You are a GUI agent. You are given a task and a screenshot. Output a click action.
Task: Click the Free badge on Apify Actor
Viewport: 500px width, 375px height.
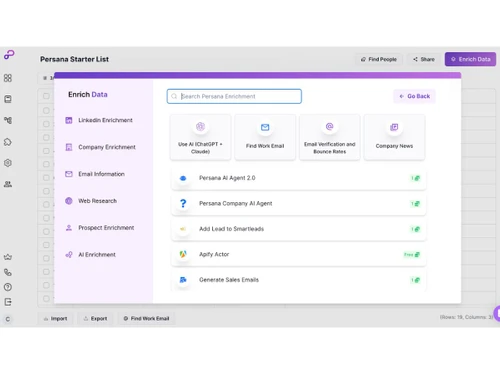pos(412,255)
